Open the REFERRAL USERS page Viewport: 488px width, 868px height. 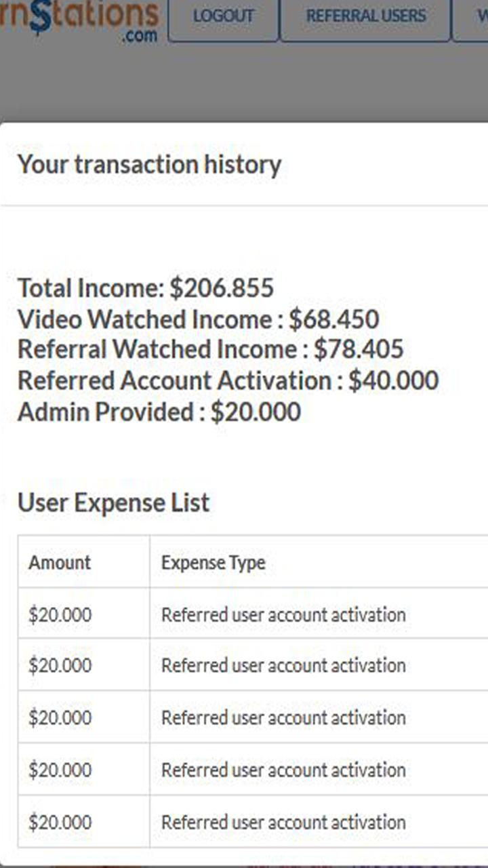tap(366, 16)
